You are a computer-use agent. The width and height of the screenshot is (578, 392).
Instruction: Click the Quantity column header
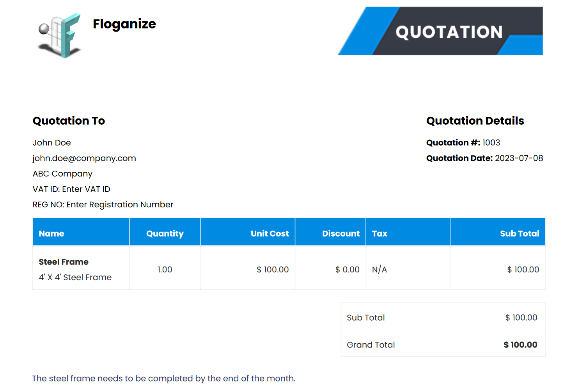(165, 233)
